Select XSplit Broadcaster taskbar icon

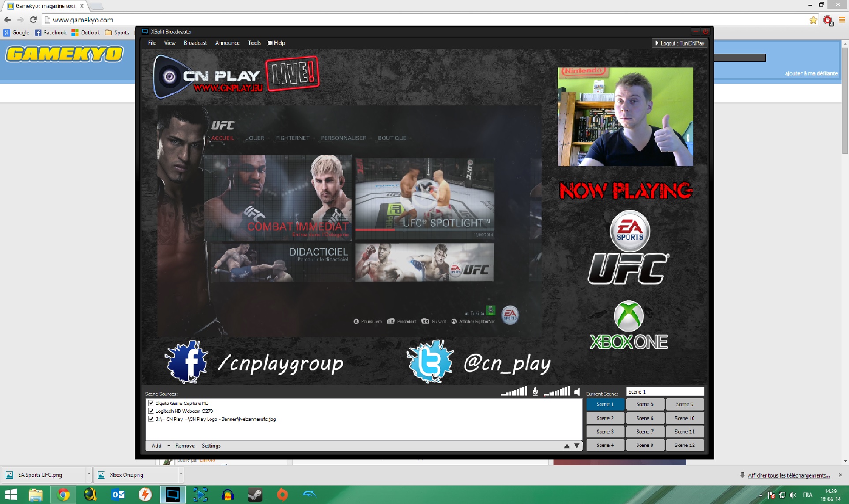tap(172, 495)
